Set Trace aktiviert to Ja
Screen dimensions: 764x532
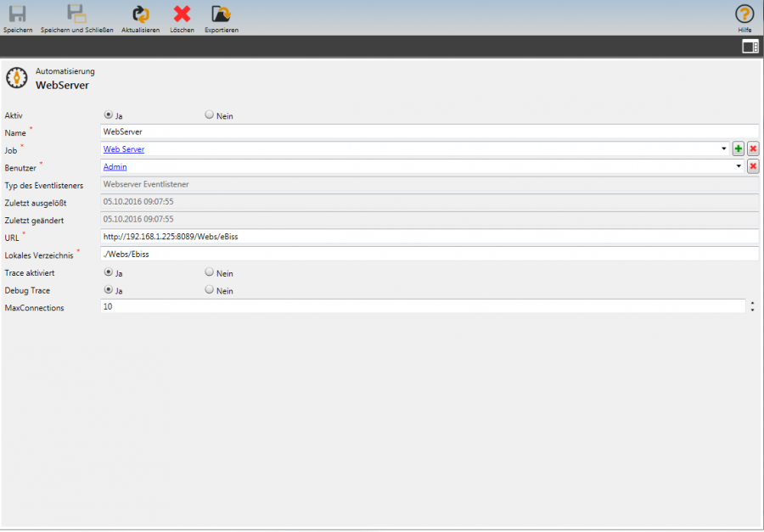[108, 272]
